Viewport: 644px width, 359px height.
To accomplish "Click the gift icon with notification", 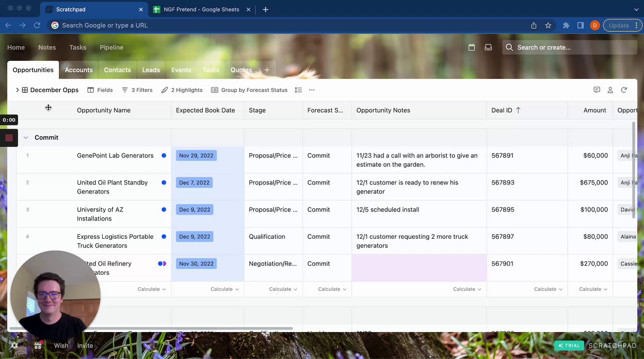I will 38,346.
